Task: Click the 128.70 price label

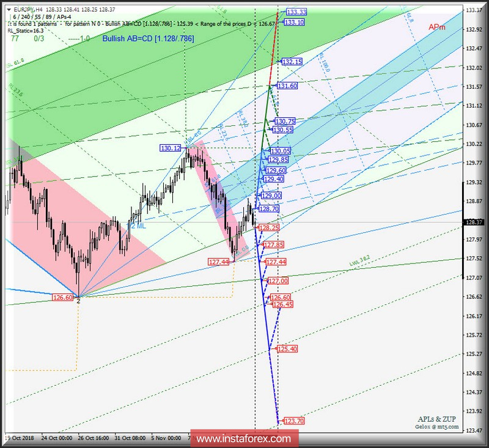Action: 269,208
